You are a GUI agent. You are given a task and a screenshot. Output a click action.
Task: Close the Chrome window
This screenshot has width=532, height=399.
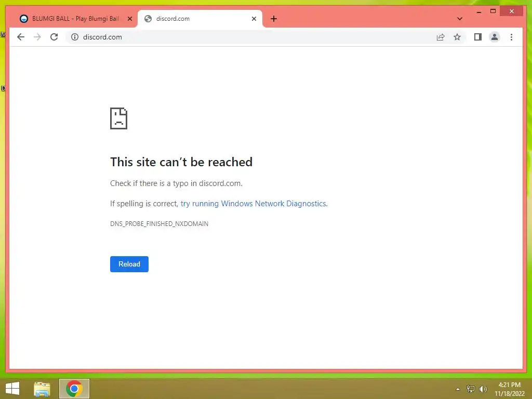pyautogui.click(x=512, y=11)
